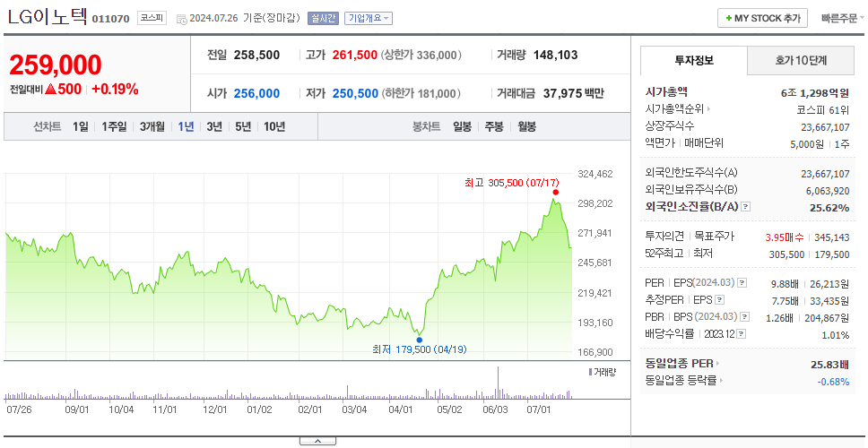This screenshot has height=448, width=868.
Task: Open help icon next to 추정PER EPS
Action: click(719, 300)
